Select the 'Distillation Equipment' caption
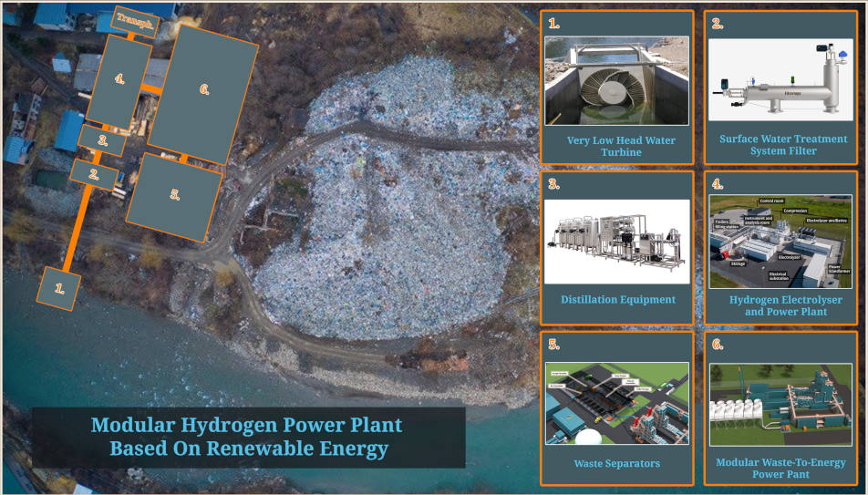The image size is (868, 495). 618,300
